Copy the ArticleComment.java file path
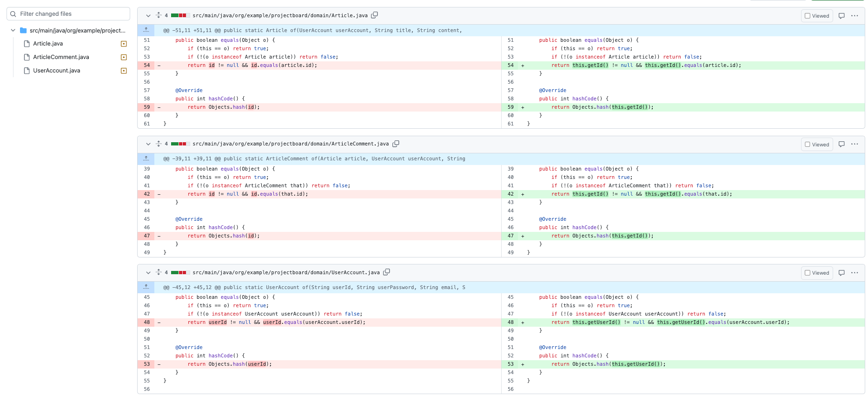The height and width of the screenshot is (402, 868). 396,144
